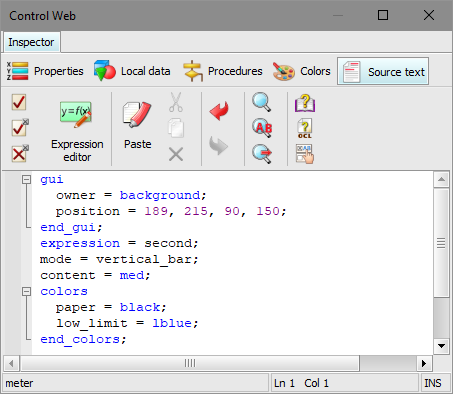The height and width of the screenshot is (394, 453).
Task: Click the hand-pointer selection icon
Action: coord(305,154)
